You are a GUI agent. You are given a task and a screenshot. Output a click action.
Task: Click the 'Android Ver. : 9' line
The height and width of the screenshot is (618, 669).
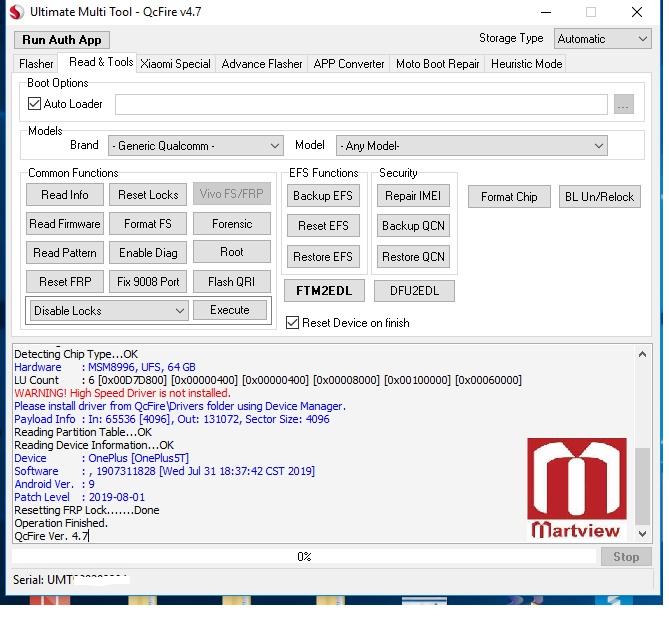tap(54, 484)
